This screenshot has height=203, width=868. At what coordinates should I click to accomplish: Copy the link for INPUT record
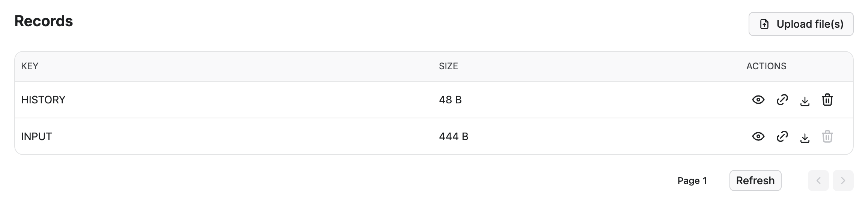pos(782,136)
